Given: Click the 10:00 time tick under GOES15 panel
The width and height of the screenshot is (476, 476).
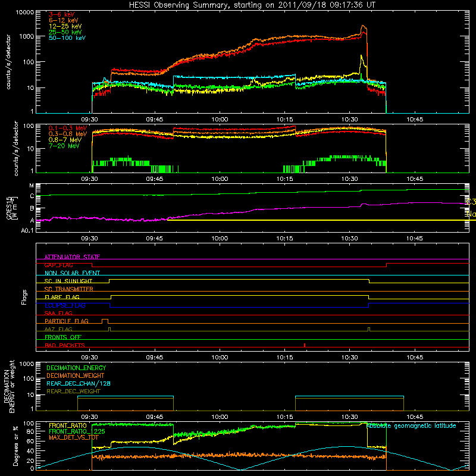Looking at the screenshot, I should click(220, 239).
